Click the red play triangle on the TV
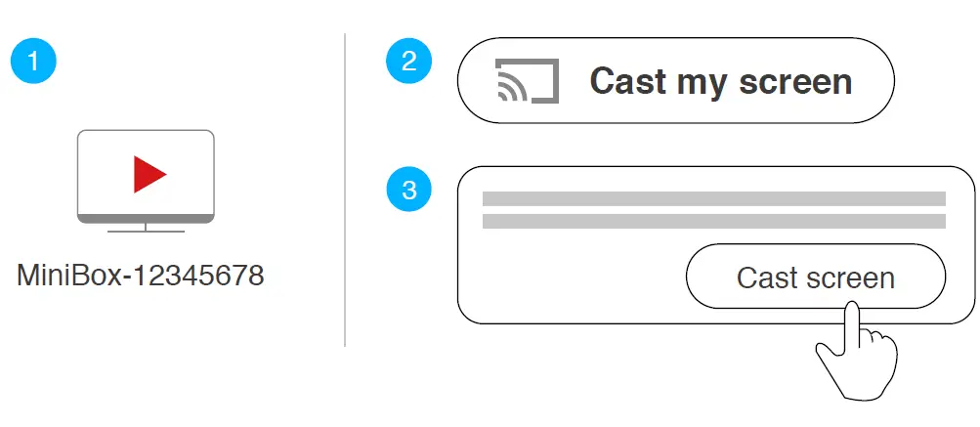980x427 pixels. tap(149, 174)
